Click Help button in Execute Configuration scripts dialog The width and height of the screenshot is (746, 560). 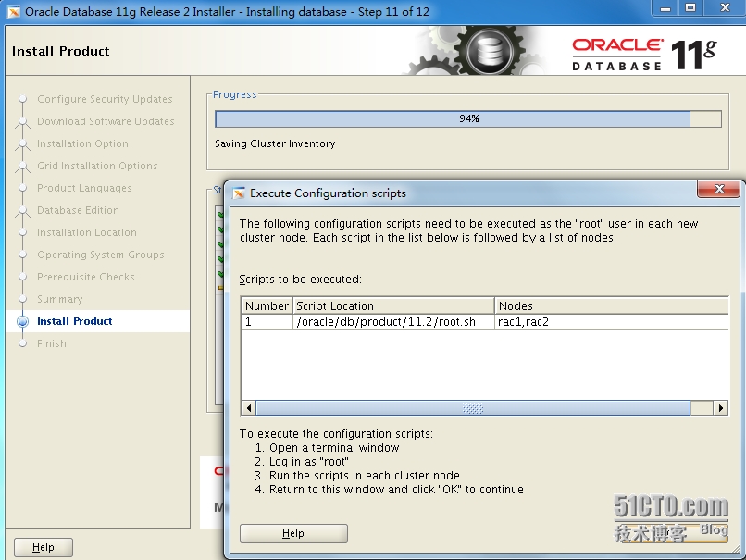(293, 533)
